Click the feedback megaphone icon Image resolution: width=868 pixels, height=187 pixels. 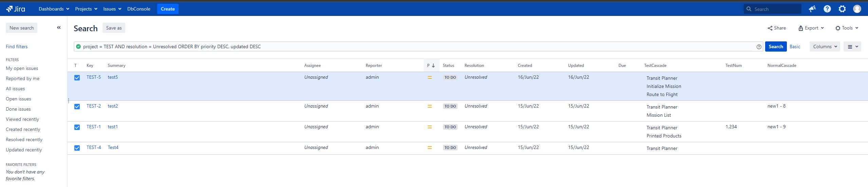[812, 9]
